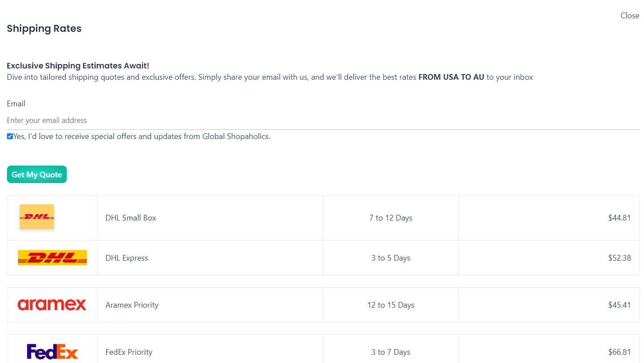Select the DHL Small Box shipping name

coord(131,218)
